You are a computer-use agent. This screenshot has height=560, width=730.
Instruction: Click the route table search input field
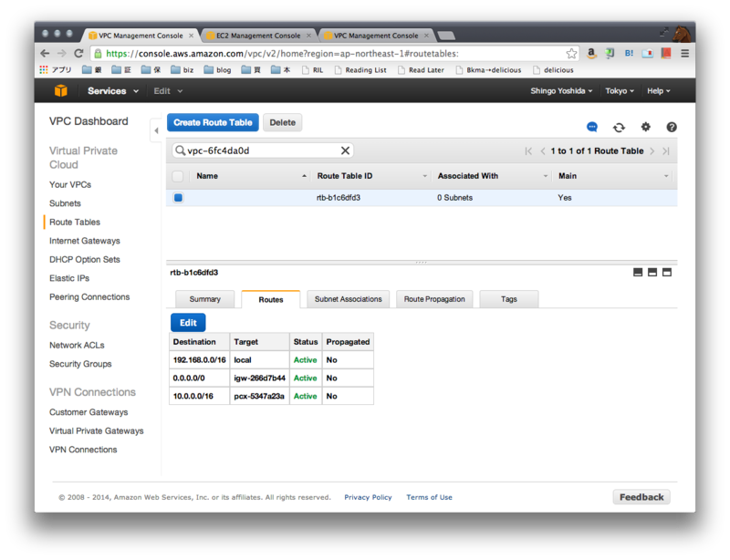[263, 150]
